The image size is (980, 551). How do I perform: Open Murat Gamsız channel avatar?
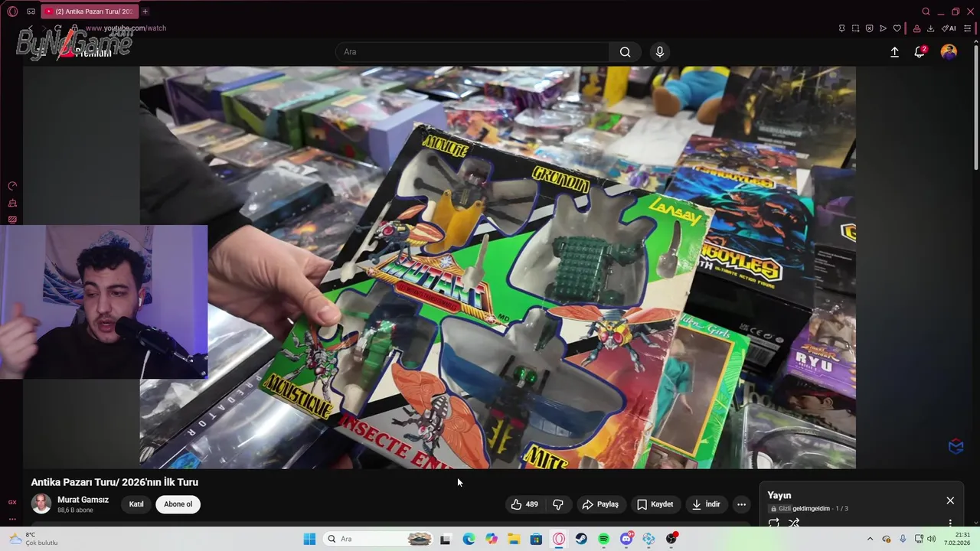41,504
